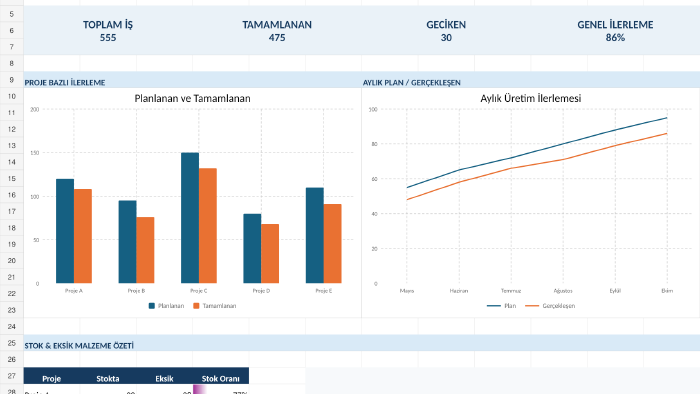This screenshot has width=700, height=394.
Task: Click the orange Tamamlanan bar for Proje D
Action: [x=270, y=253]
